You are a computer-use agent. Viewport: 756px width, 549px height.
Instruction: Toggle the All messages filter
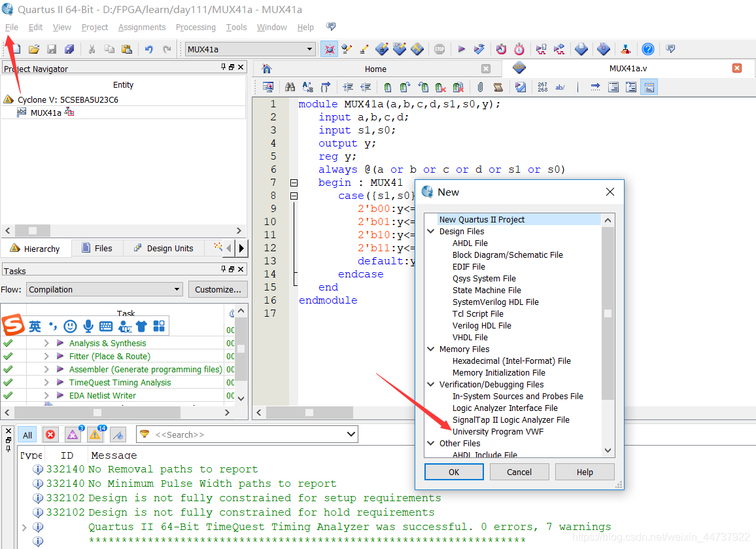click(27, 435)
